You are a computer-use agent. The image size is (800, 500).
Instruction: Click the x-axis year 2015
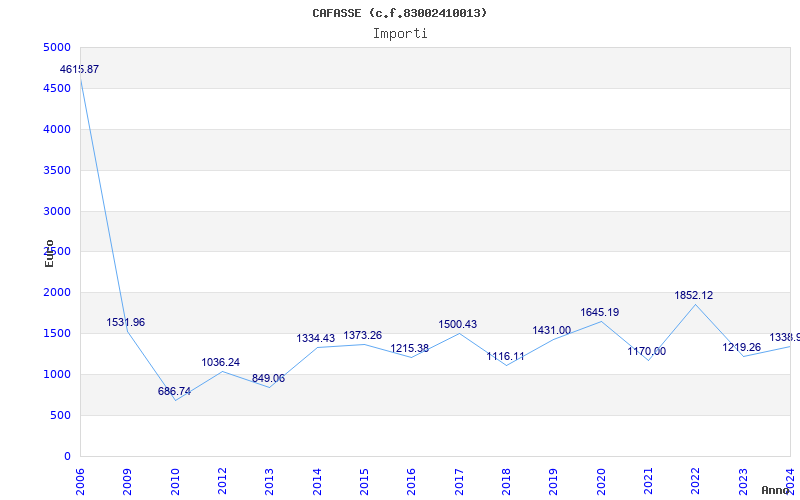[x=364, y=482]
